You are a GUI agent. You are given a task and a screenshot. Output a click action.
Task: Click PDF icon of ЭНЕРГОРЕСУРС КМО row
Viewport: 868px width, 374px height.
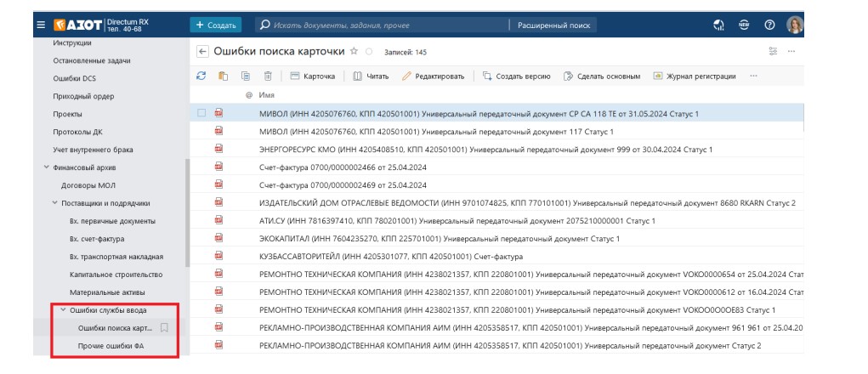click(x=219, y=148)
